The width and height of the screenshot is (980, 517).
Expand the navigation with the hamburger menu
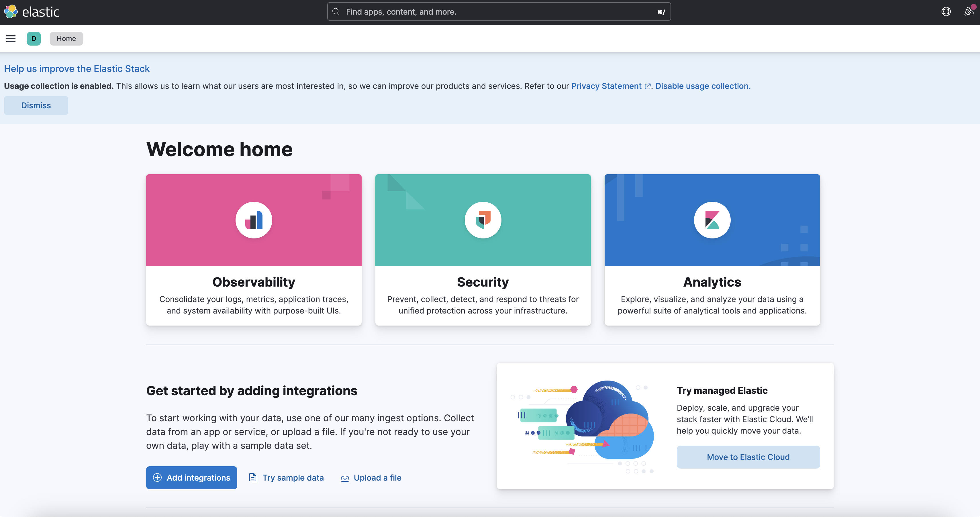coord(11,38)
